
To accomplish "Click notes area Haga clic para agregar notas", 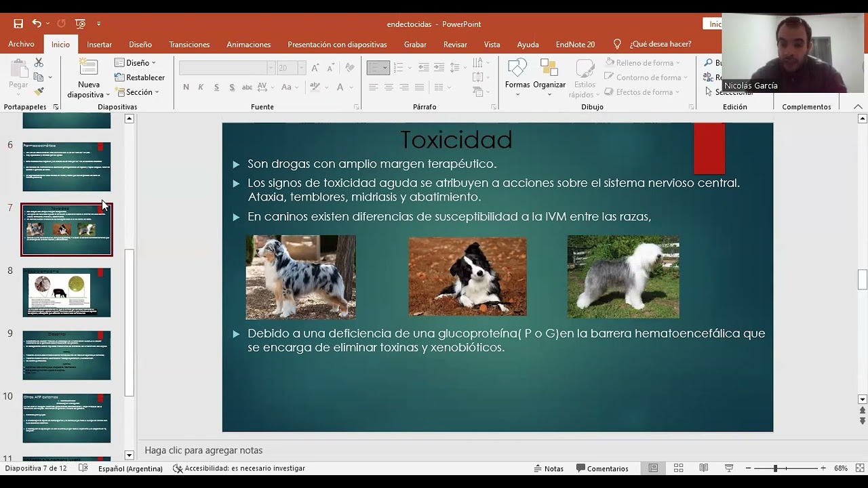I will click(203, 450).
